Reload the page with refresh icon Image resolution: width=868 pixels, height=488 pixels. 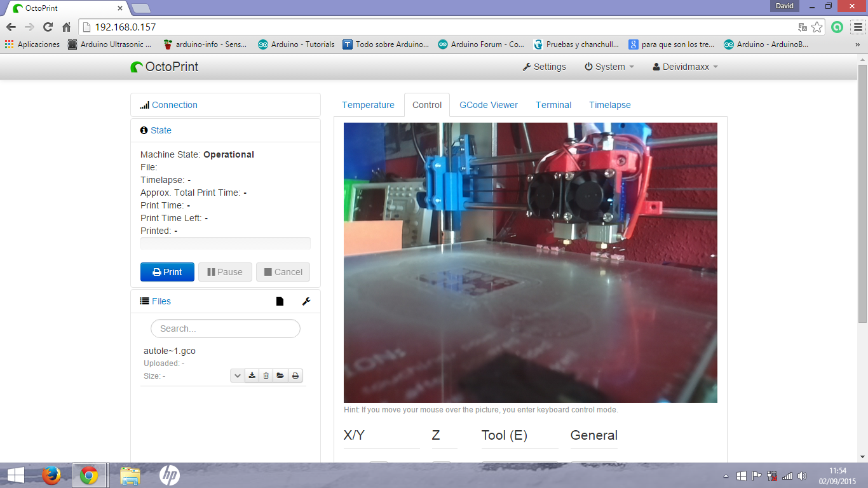coord(48,27)
